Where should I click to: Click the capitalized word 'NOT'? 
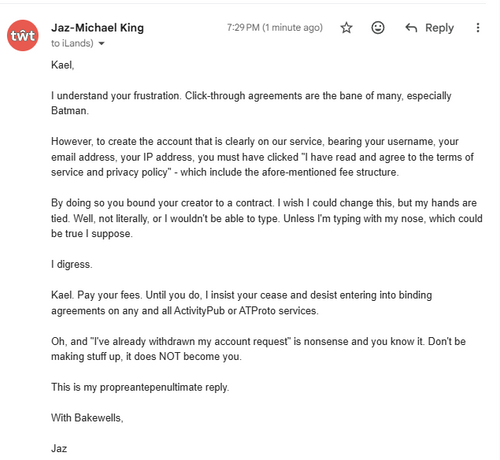coord(170,356)
